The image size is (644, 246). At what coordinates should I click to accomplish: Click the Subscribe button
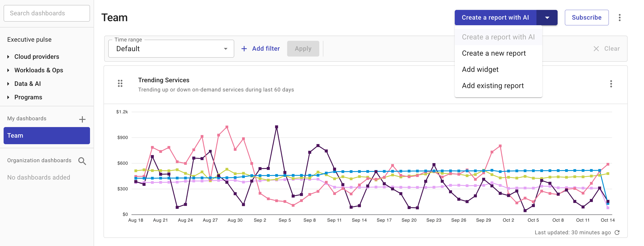coord(586,18)
